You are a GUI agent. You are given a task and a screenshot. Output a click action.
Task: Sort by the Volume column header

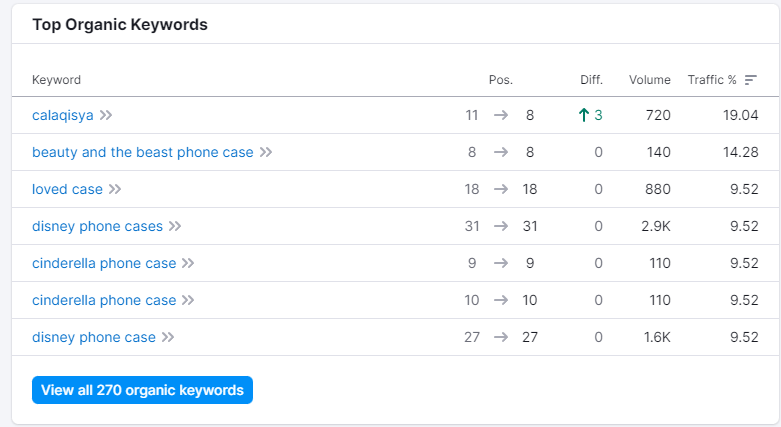tap(650, 80)
